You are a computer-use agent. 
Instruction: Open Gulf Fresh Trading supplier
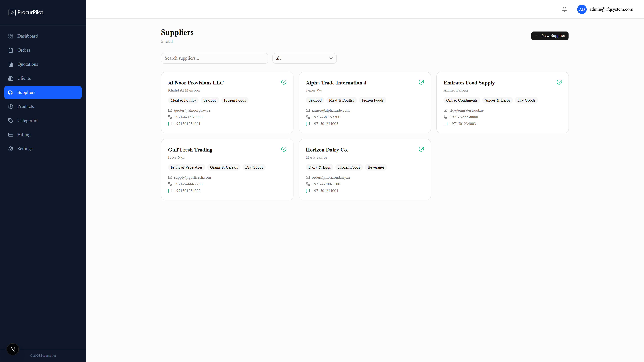(x=227, y=170)
